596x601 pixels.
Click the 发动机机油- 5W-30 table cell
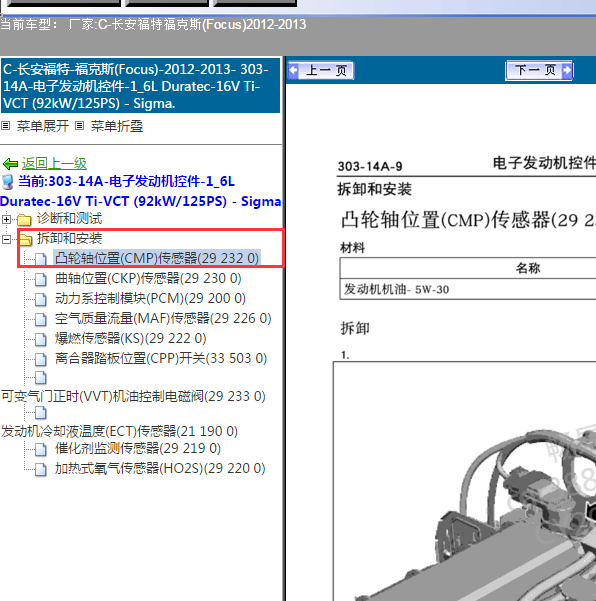pyautogui.click(x=396, y=289)
